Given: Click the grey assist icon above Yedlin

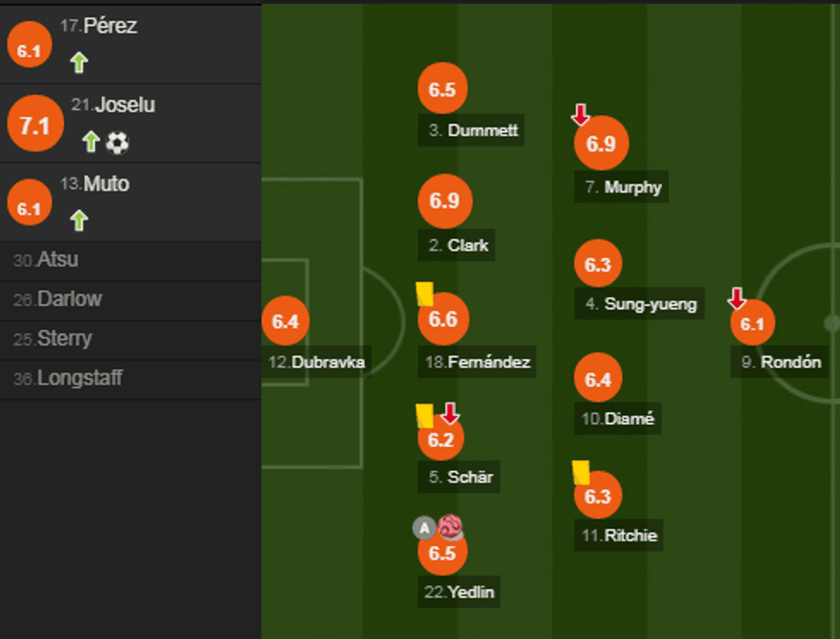Looking at the screenshot, I should pos(423,528).
